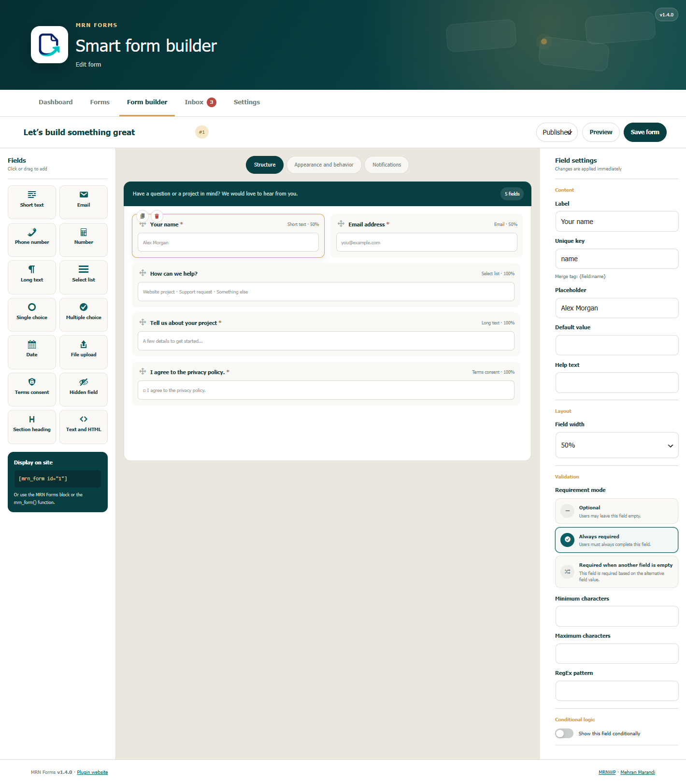This screenshot has width=686, height=784.
Task: Open Appearance and behavior tab
Action: pos(324,165)
